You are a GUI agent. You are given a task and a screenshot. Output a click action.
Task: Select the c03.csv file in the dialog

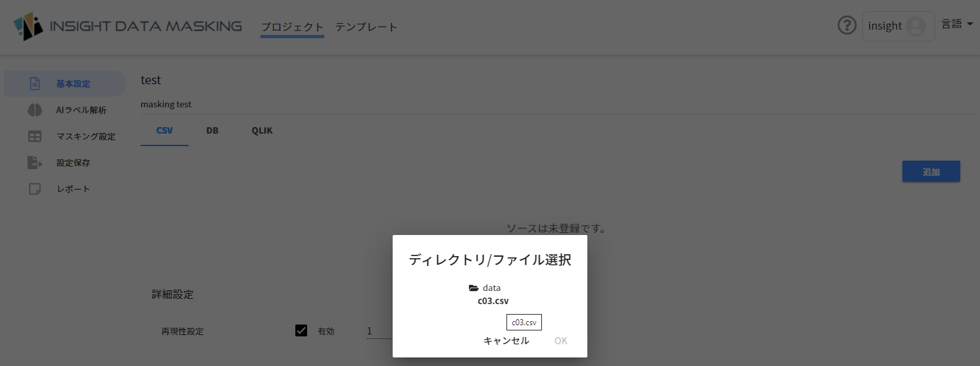pyautogui.click(x=493, y=301)
